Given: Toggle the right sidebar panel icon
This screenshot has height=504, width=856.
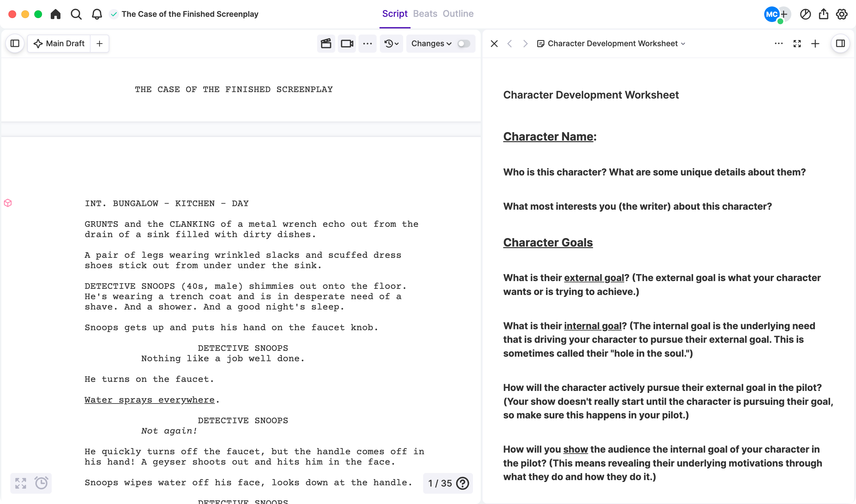Looking at the screenshot, I should click(840, 44).
